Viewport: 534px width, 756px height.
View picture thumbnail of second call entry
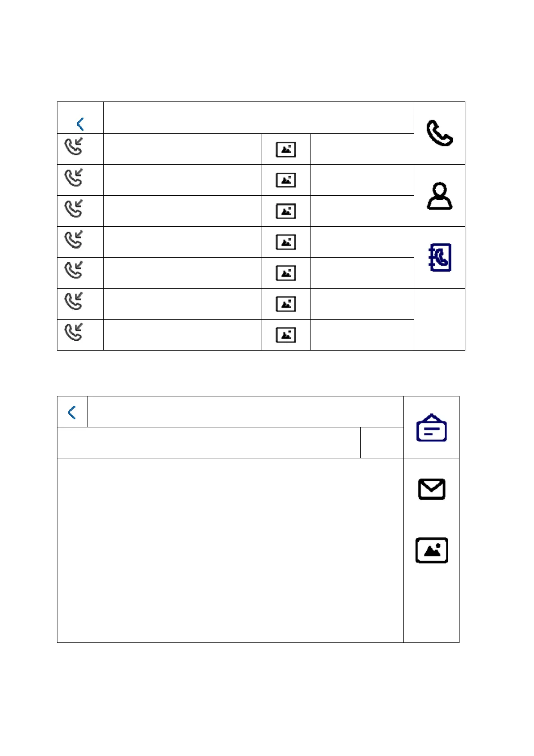point(286,180)
